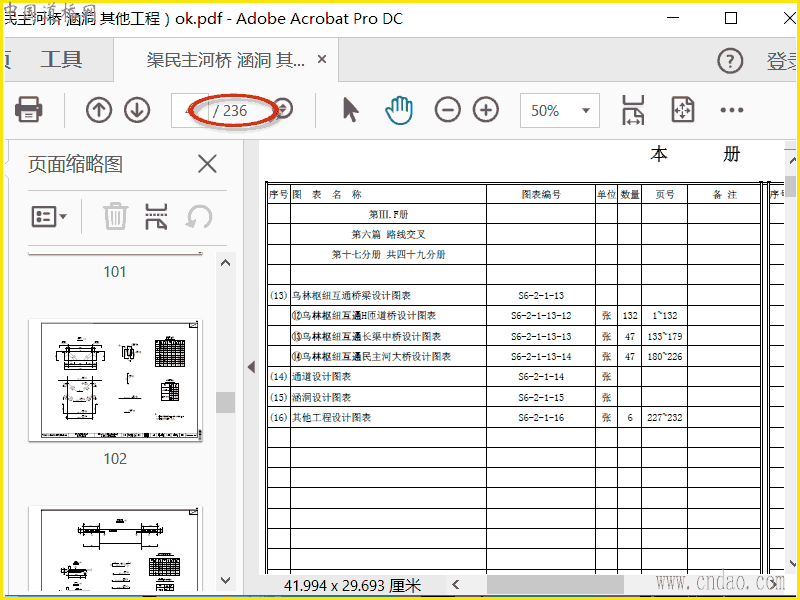Click the 页面缩略图 panel title
This screenshot has height=600, width=800.
76,164
